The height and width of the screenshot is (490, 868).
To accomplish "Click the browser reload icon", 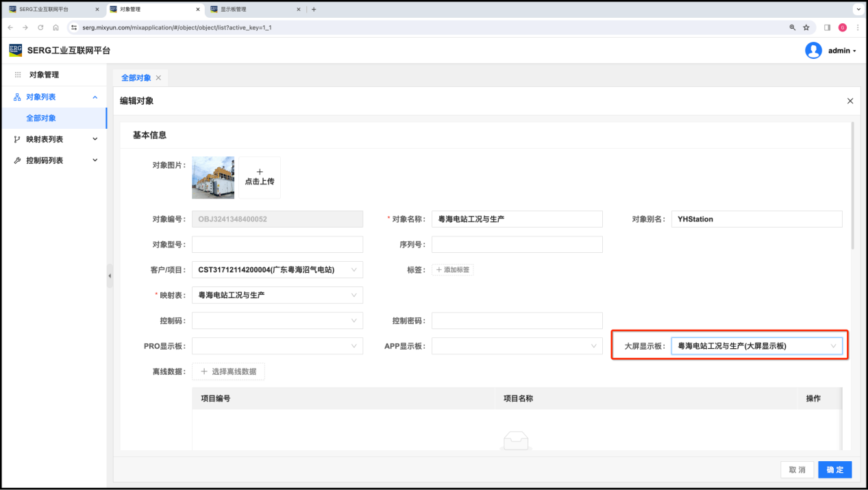I will pos(40,27).
